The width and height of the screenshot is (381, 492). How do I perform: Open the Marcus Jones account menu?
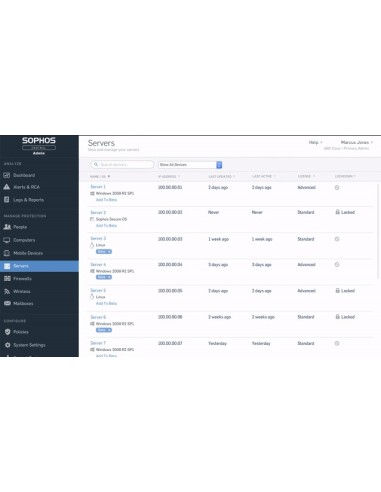pos(357,142)
